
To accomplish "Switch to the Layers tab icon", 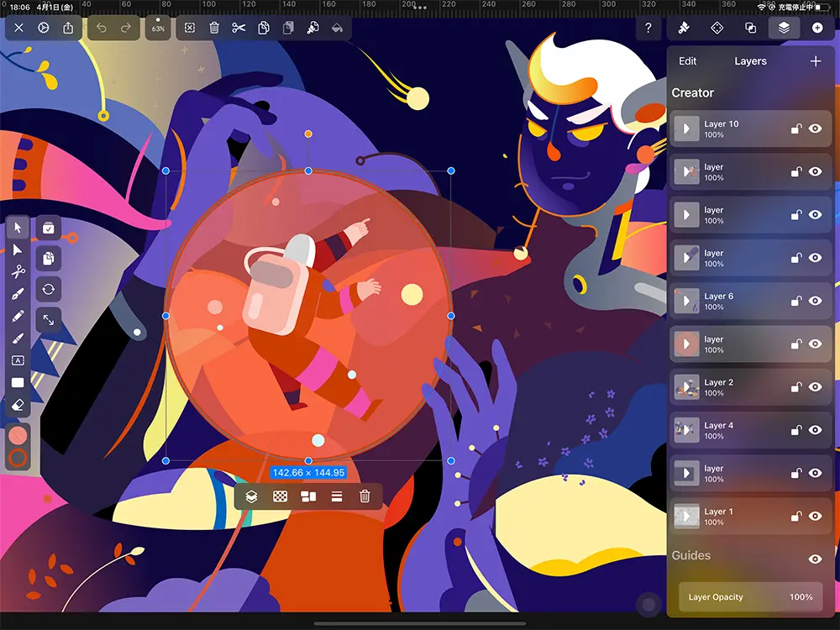I will coord(784,28).
